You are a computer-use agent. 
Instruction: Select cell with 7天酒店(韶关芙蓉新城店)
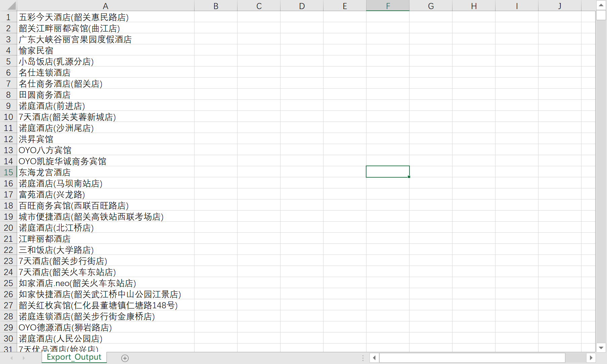pyautogui.click(x=105, y=117)
